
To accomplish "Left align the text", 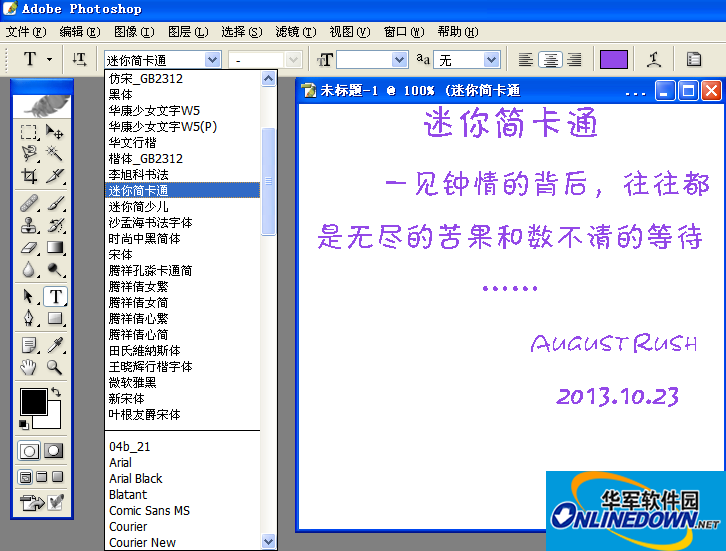I will tap(526, 60).
